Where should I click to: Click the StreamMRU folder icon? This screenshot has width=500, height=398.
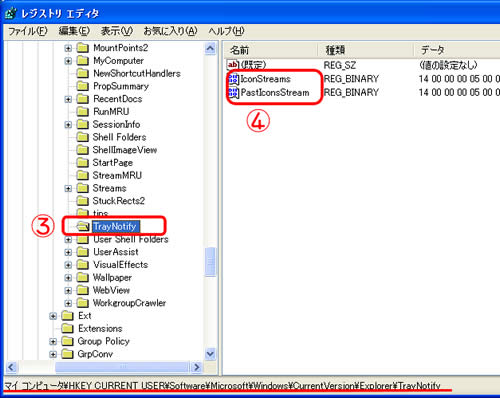[x=83, y=175]
